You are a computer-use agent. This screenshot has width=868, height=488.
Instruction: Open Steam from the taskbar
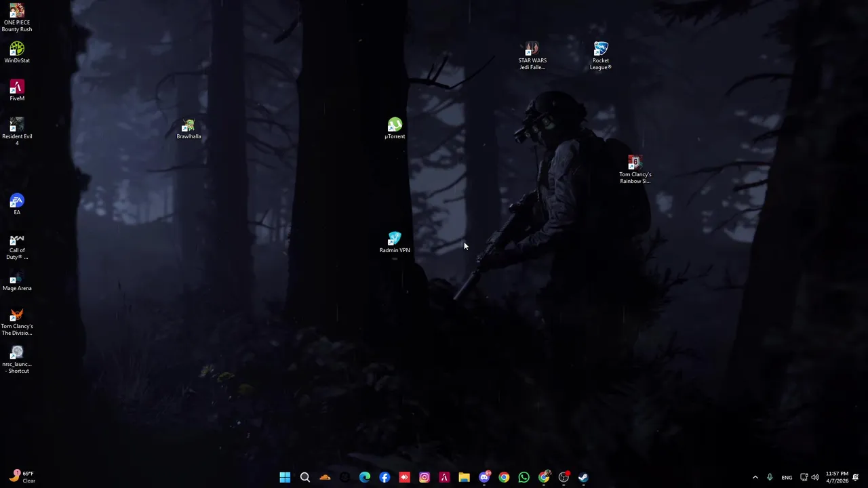click(583, 477)
